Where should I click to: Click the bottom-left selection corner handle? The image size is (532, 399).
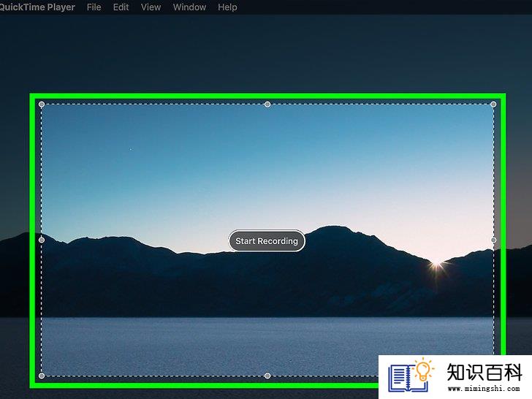42,376
